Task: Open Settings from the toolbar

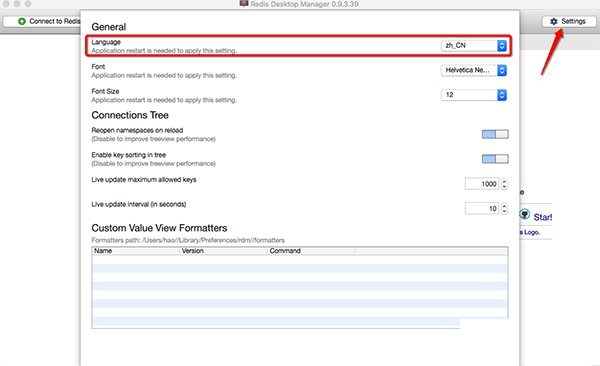Action: point(569,21)
